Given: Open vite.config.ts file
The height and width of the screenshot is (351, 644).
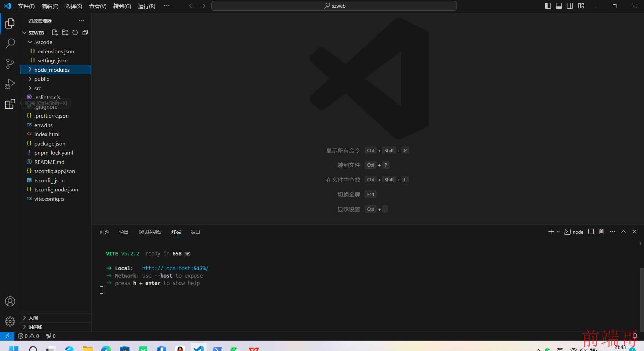Looking at the screenshot, I should [55, 199].
